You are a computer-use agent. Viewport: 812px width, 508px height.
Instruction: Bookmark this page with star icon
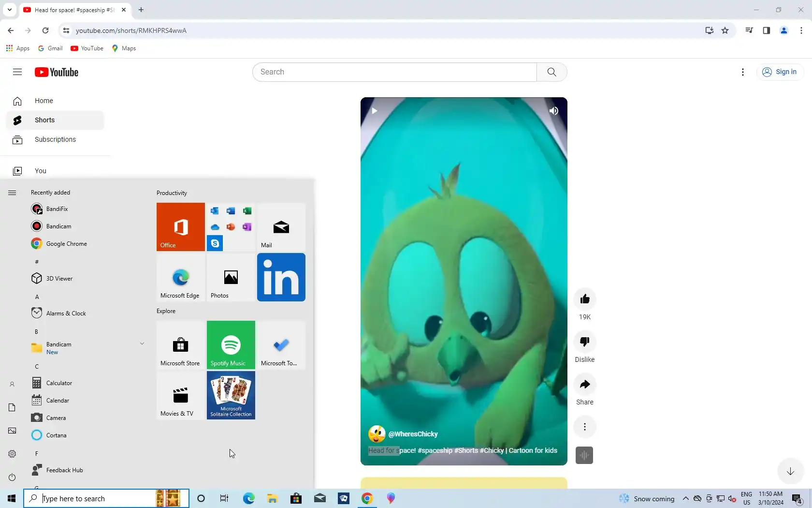[725, 30]
